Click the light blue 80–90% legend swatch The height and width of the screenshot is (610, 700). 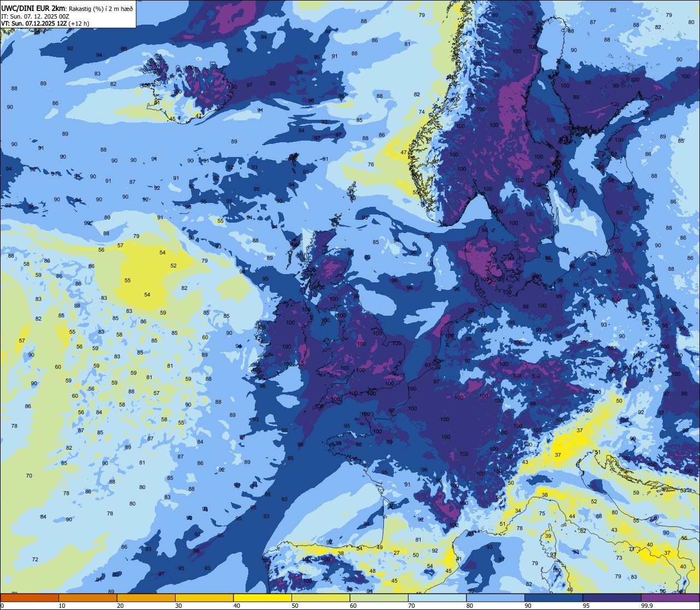(x=495, y=597)
